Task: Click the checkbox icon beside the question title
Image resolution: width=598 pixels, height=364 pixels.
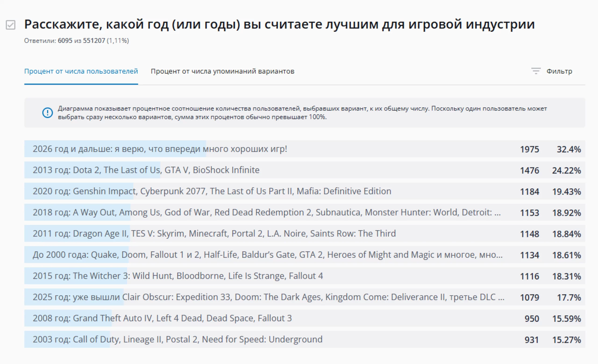Action: click(x=11, y=25)
